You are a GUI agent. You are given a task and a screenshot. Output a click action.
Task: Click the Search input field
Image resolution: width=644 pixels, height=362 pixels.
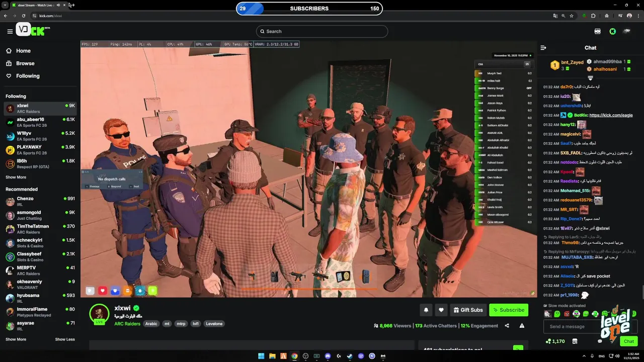322,31
